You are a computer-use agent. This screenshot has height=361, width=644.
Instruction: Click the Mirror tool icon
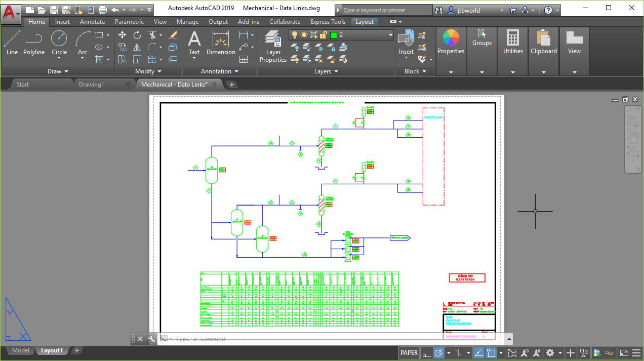coord(137,47)
